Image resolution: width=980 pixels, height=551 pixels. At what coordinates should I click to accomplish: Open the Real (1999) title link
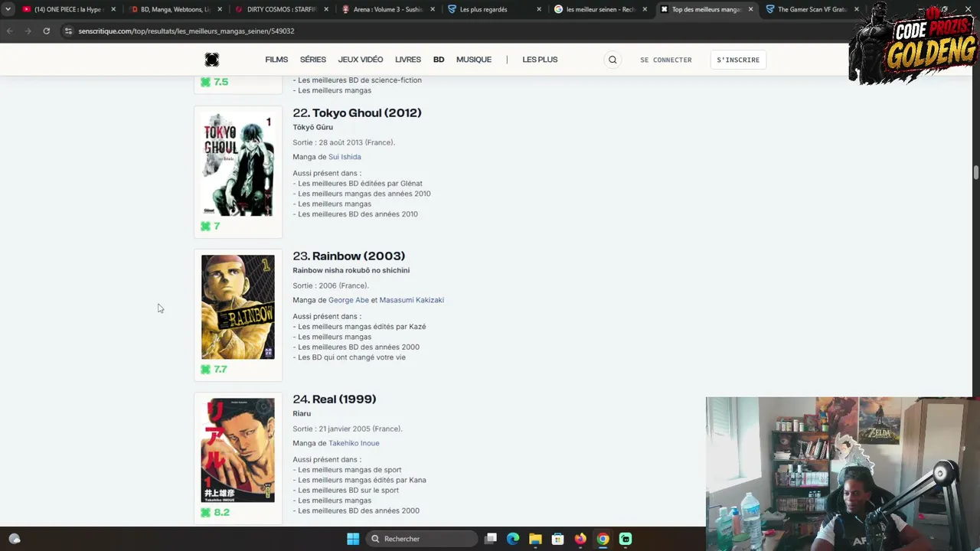344,399
